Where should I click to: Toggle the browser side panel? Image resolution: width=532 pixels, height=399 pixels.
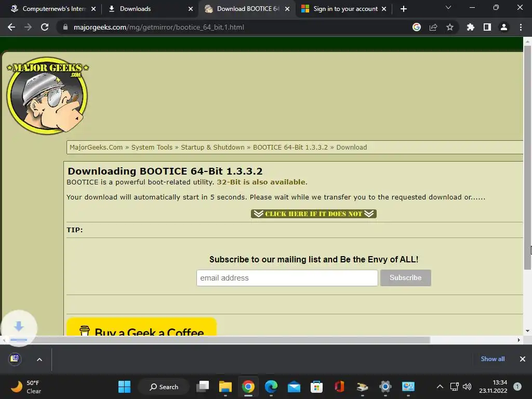487,27
